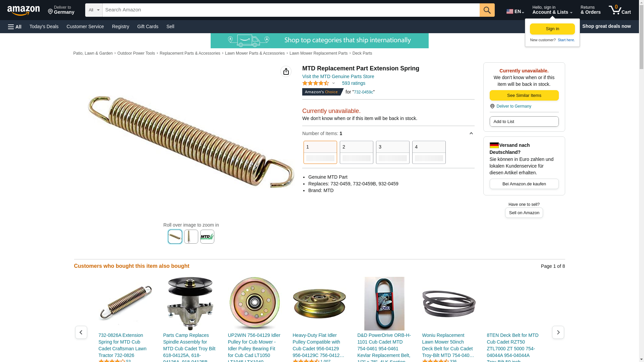644x362 pixels.
Task: Open the shopping cart icon
Action: (620, 10)
